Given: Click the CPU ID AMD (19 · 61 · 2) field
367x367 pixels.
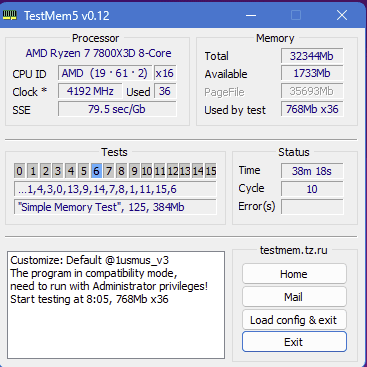Looking at the screenshot, I should [x=105, y=73].
